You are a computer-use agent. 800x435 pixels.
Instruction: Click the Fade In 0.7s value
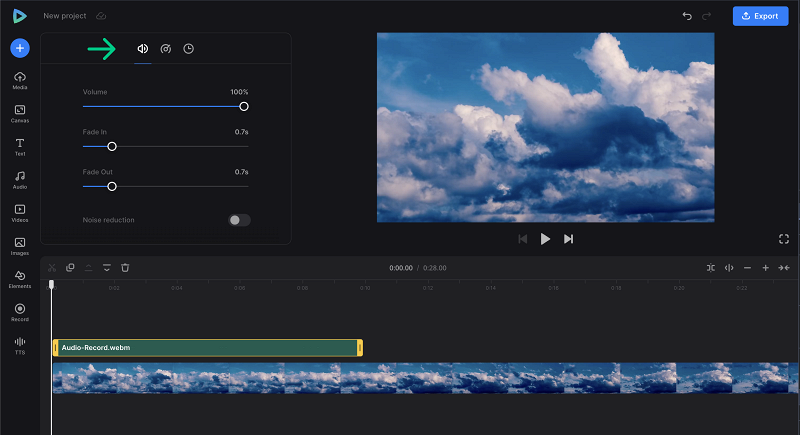242,132
